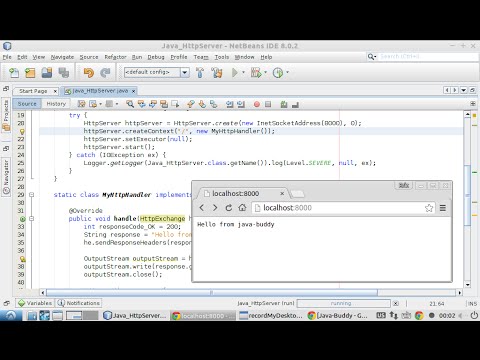This screenshot has width=480, height=360.
Task: Open the Notifications button
Action: click(x=79, y=303)
